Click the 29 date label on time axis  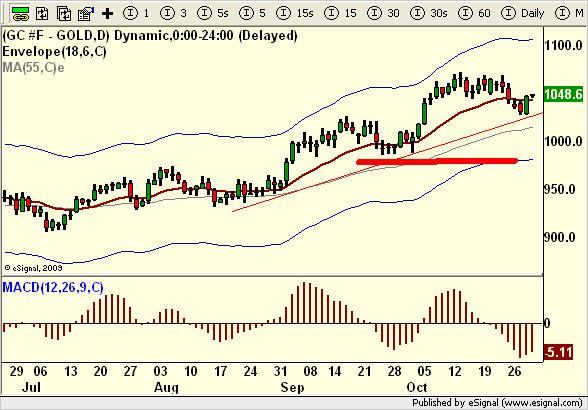(17, 371)
